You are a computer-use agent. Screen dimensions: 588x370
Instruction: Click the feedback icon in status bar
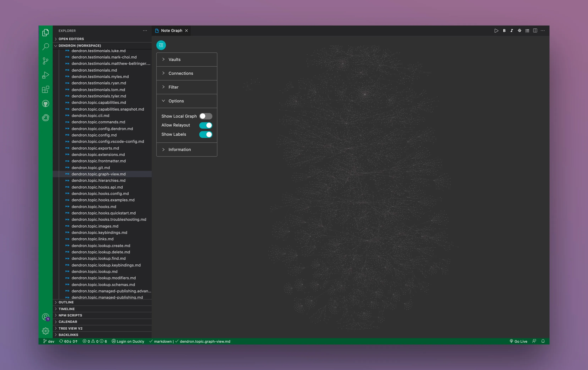point(534,341)
